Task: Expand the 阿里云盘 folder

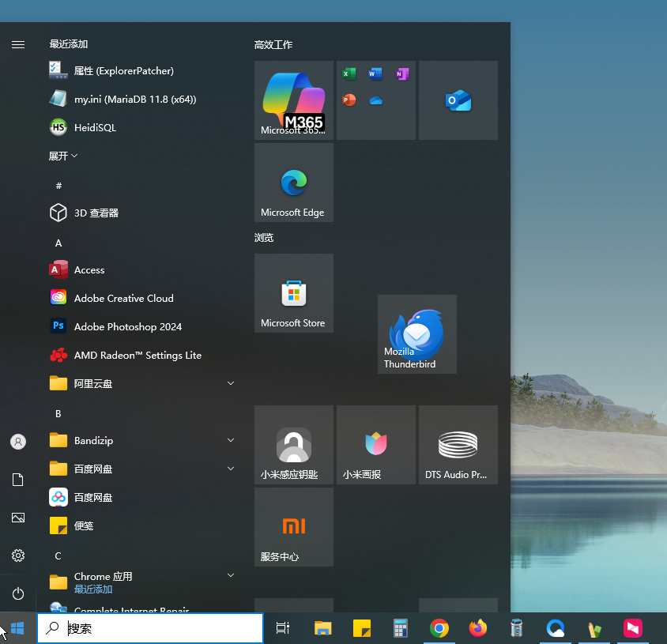Action: pos(142,384)
